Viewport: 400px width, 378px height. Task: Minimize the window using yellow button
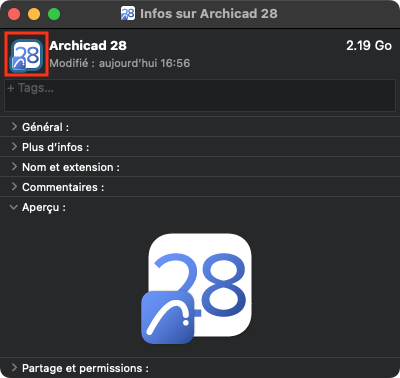click(x=34, y=14)
